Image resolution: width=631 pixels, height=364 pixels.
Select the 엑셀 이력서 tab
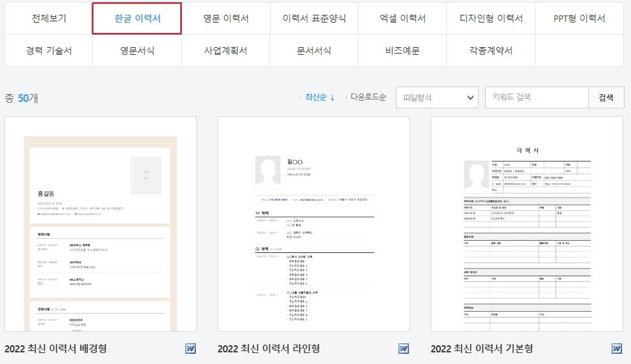coord(402,19)
